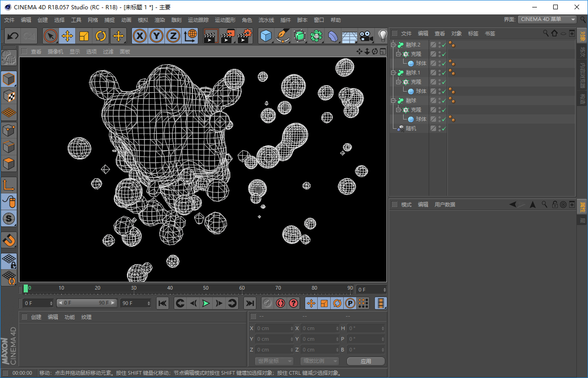The width and height of the screenshot is (588, 378).
Task: Open the 运动图形 menu
Action: tap(225, 20)
